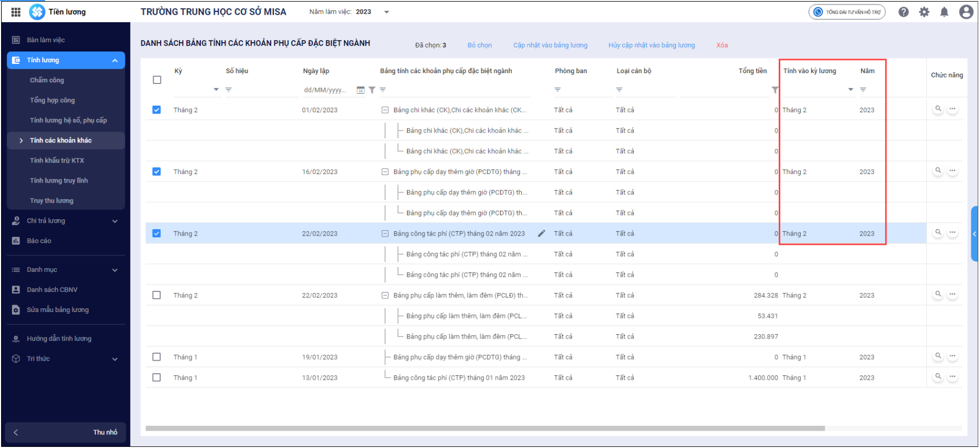Open the Tính vào kỳ lương filter dropdown
The height and width of the screenshot is (448, 980).
[851, 90]
